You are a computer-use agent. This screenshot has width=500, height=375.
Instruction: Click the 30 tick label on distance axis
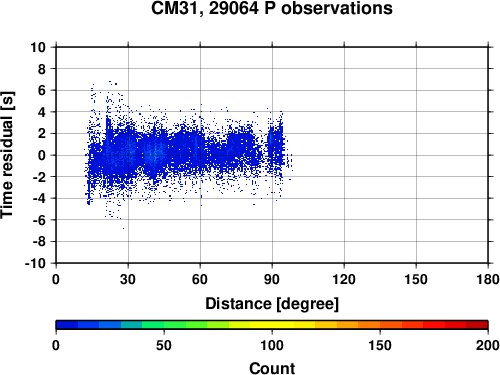click(x=128, y=279)
